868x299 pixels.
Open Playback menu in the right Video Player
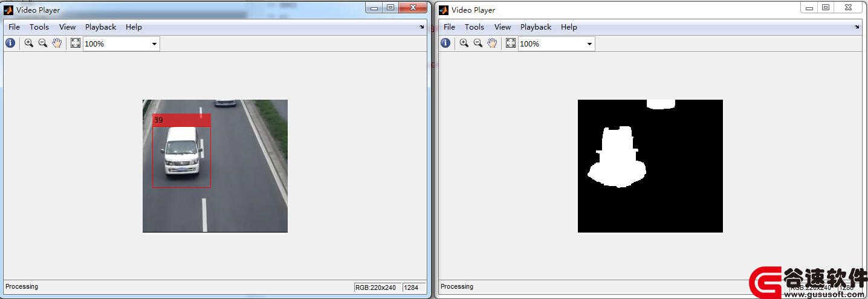(536, 27)
